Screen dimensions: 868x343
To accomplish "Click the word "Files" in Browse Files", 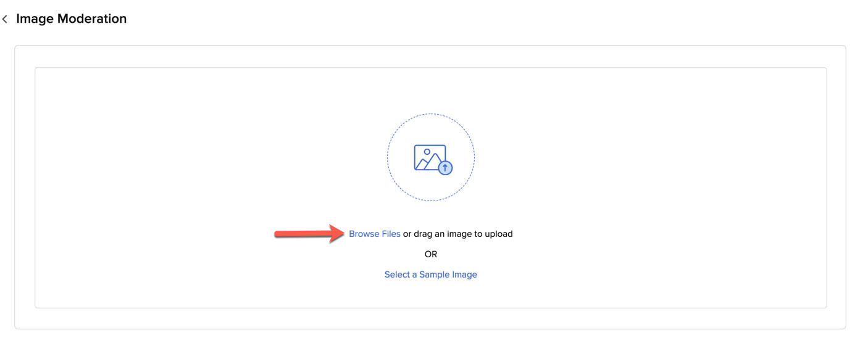I will click(391, 234).
